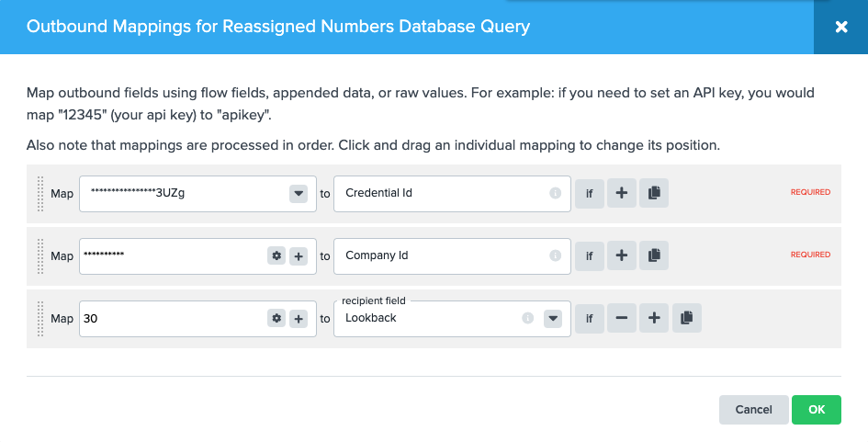868x442 pixels.
Task: Click plus beside gear in Company Id source
Action: tap(299, 256)
